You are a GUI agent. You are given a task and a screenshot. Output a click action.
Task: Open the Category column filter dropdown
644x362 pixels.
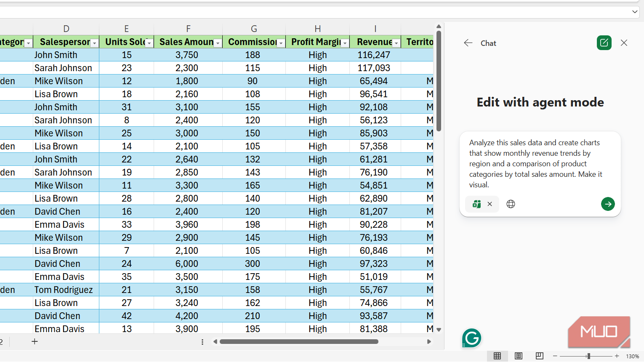pos(28,43)
